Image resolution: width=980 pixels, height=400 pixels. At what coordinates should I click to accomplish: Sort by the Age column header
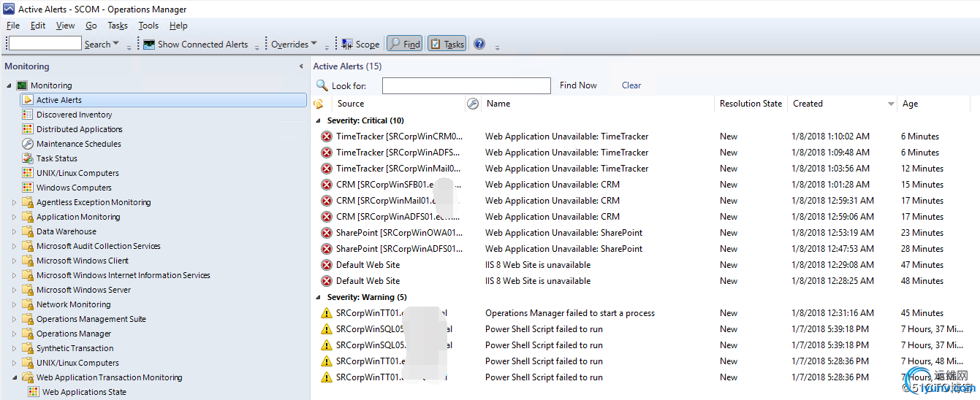(x=935, y=104)
